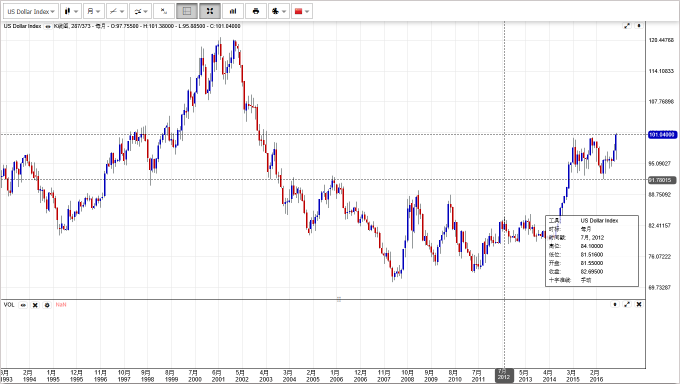Maximize the VOL panel
Screen dimensions: 680x384
click(x=627, y=305)
